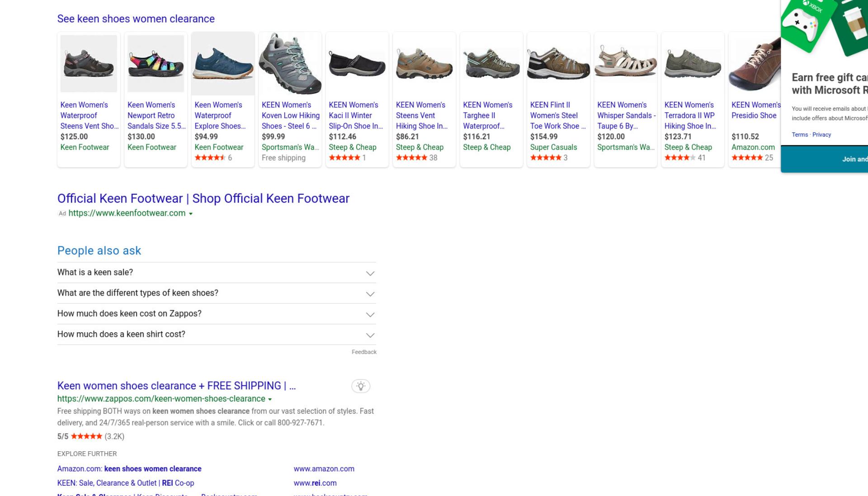Select Steens Vent Hiking Shoe image, $86.21
The width and height of the screenshot is (868, 496).
(x=424, y=64)
